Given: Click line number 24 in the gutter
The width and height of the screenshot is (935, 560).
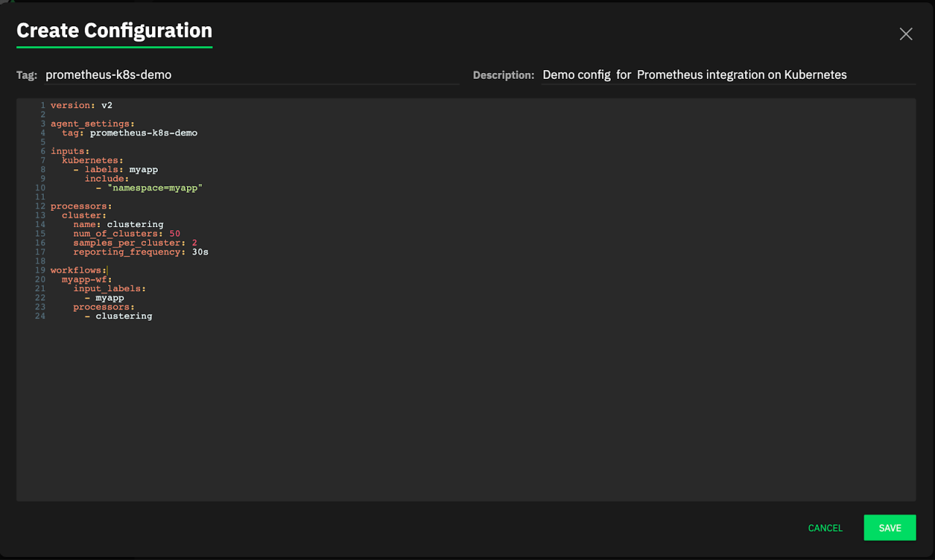Looking at the screenshot, I should point(39,316).
